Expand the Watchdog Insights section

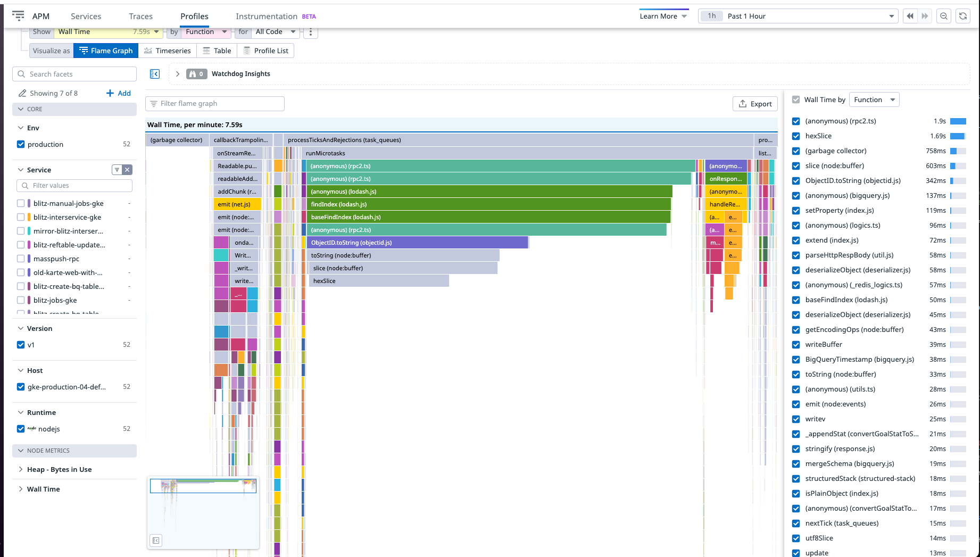click(x=178, y=74)
